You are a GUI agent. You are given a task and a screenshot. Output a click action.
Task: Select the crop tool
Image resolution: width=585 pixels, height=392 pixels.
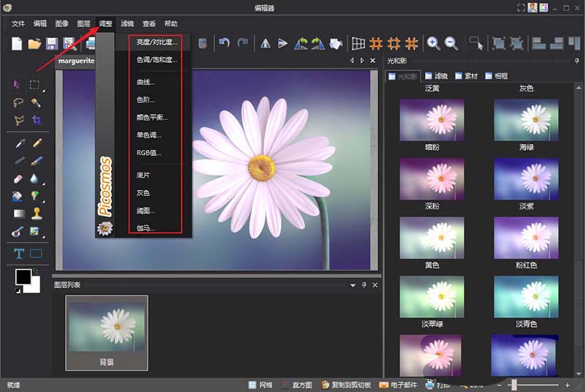click(x=36, y=120)
